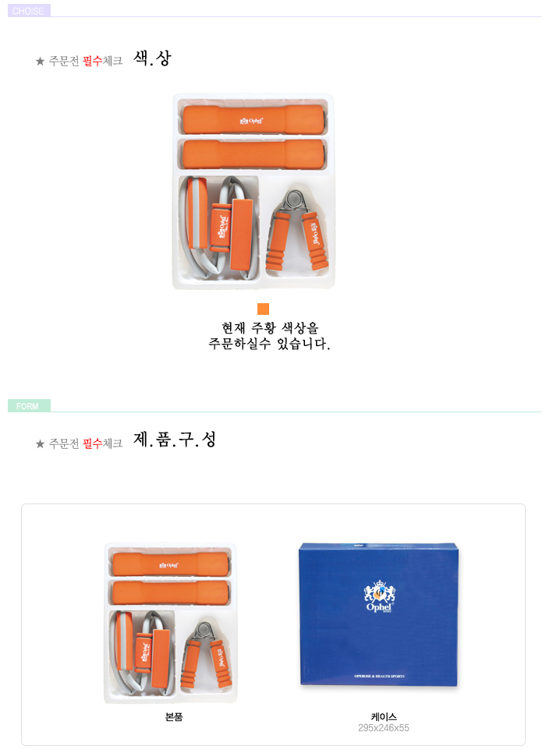Screen dimensions: 546x756
Task: Click the 295x246x55 case dimensions text
Action: click(384, 728)
